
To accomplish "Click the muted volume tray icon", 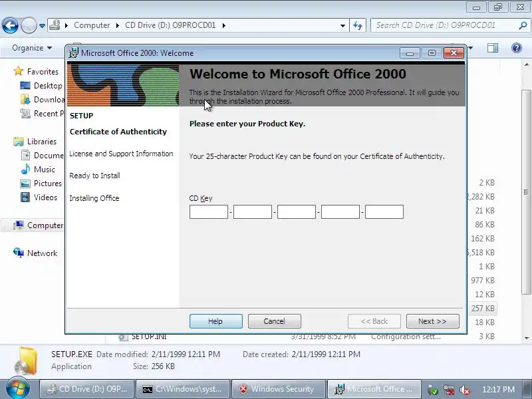I will coord(464,390).
